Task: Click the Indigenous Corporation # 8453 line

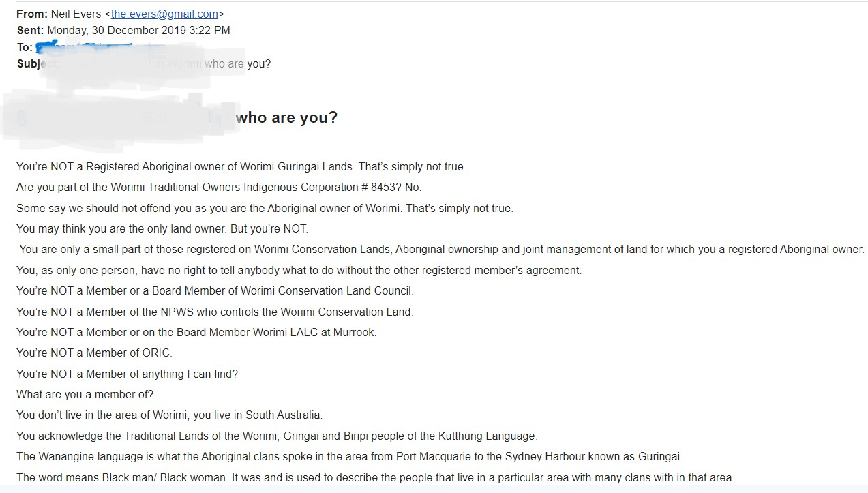Action: [x=219, y=187]
